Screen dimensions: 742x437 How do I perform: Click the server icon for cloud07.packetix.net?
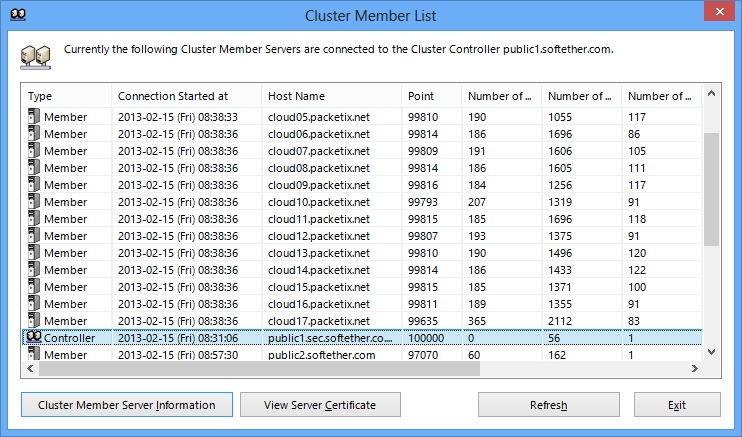coord(34,150)
